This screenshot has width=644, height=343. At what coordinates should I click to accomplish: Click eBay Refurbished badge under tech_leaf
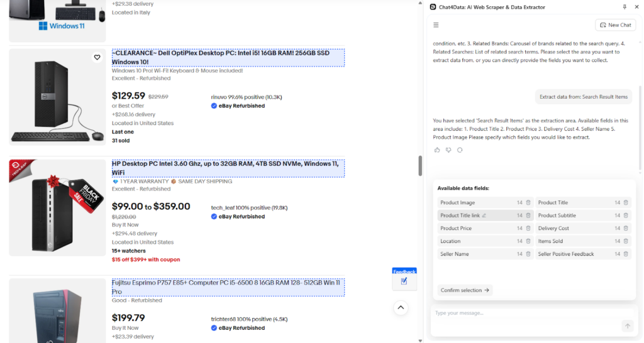(x=238, y=217)
